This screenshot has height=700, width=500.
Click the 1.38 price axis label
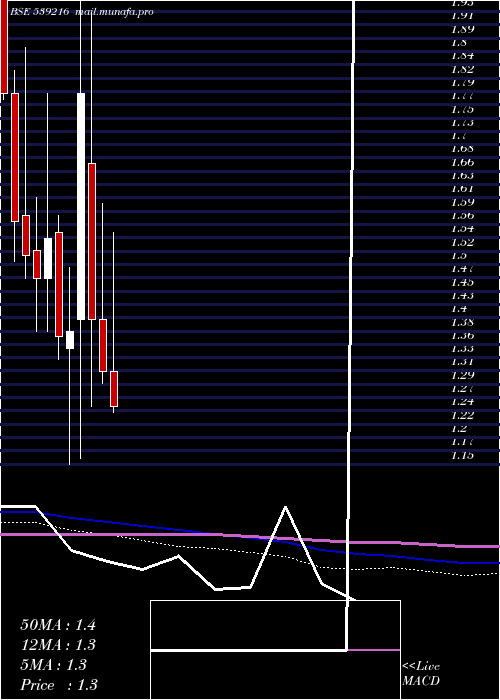tap(462, 323)
